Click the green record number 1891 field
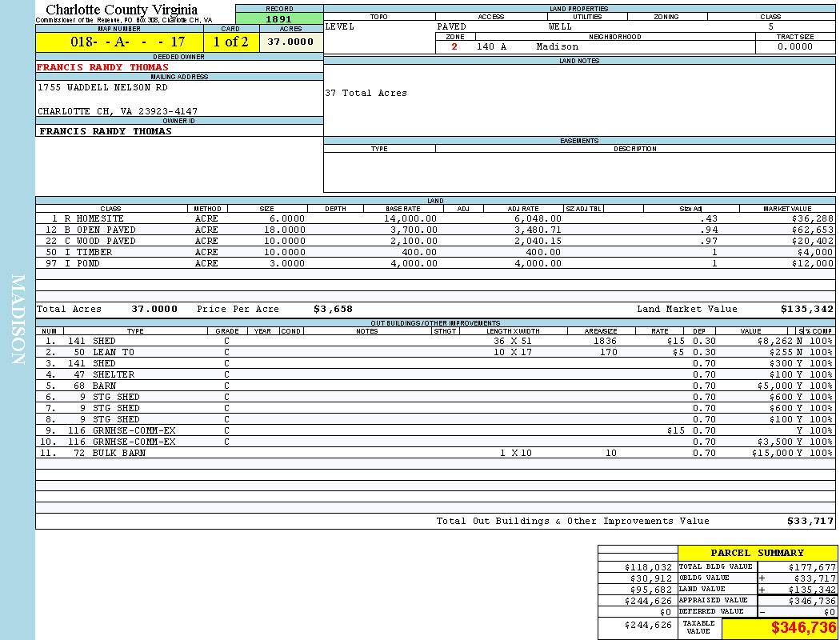The height and width of the screenshot is (640, 840). pos(279,19)
